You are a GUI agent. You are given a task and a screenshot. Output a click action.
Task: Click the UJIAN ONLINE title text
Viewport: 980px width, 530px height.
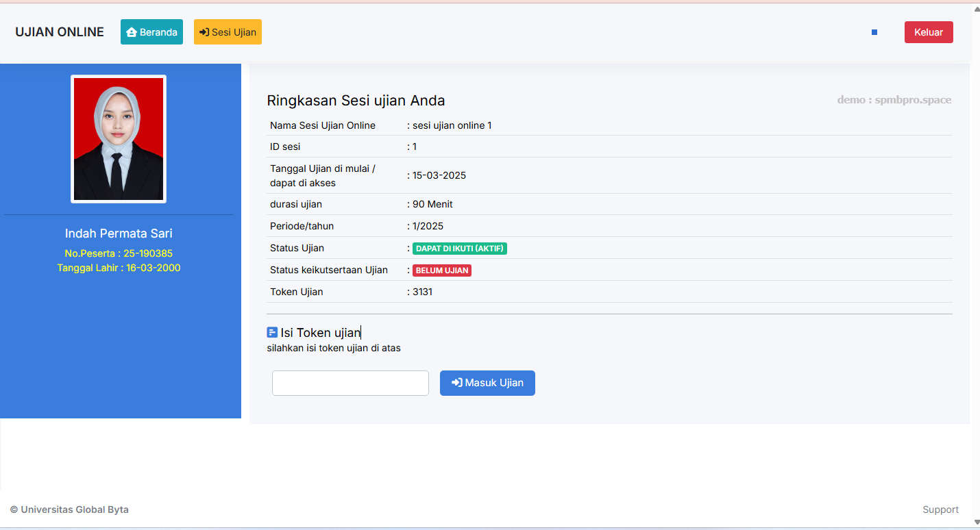[59, 31]
